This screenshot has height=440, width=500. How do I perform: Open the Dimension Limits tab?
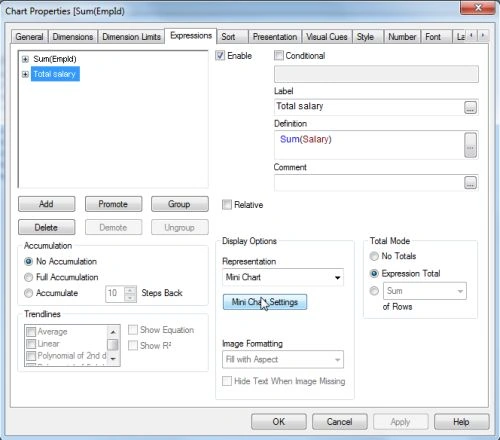[131, 37]
